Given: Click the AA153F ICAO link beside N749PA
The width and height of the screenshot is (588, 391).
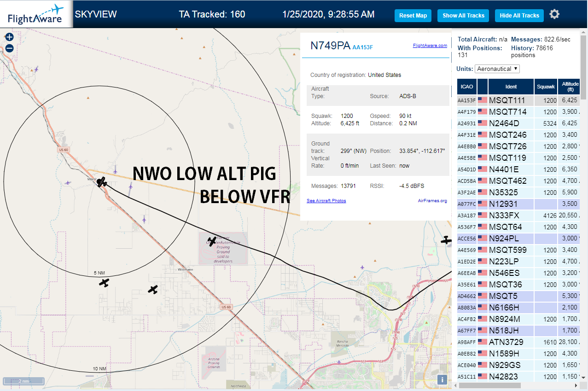Looking at the screenshot, I should point(362,47).
